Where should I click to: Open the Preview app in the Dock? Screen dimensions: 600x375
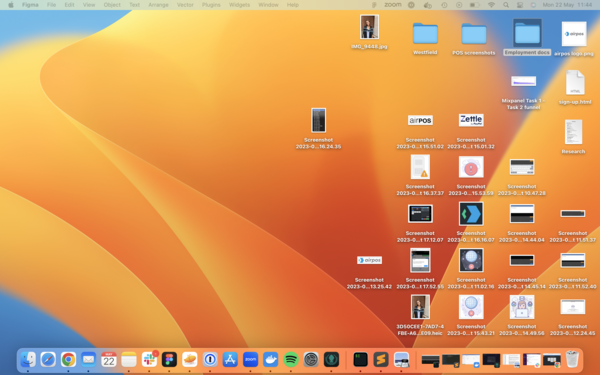pyautogui.click(x=401, y=359)
